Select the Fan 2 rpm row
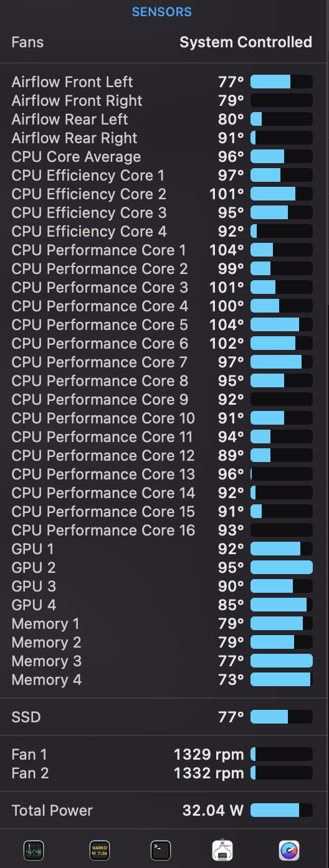Viewport: 329px width, 868px height. (x=162, y=773)
